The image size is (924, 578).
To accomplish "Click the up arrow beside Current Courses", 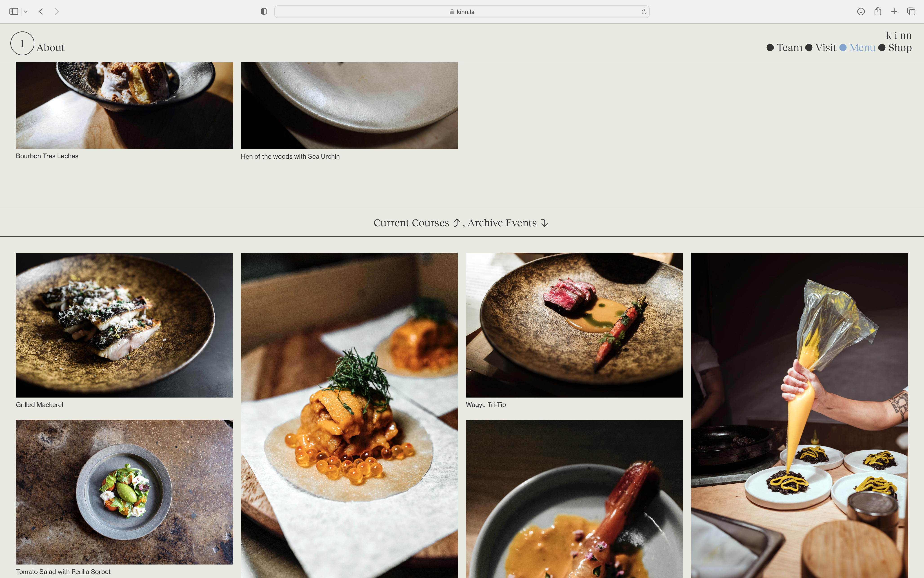I will click(x=456, y=223).
